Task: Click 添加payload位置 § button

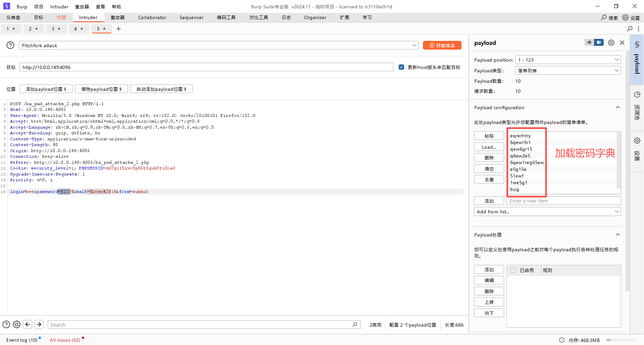Action: pos(46,89)
